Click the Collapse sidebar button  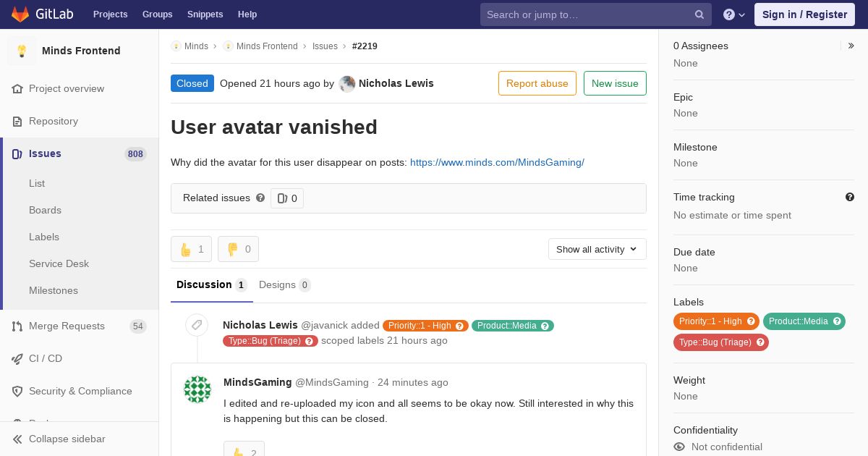pos(80,439)
